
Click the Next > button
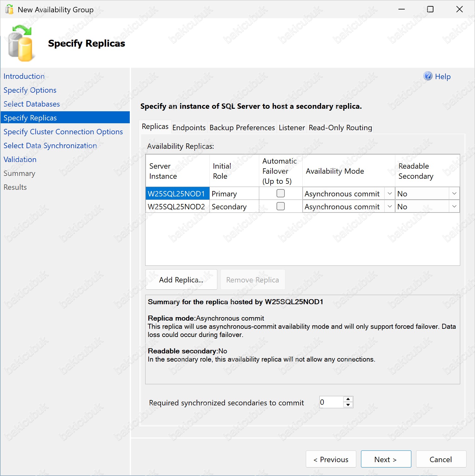(x=386, y=459)
